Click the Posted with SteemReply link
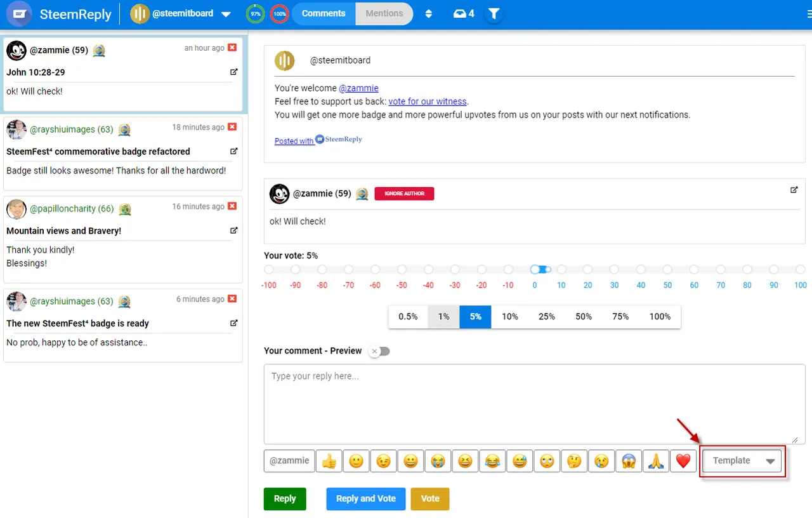812x518 pixels. tap(318, 140)
